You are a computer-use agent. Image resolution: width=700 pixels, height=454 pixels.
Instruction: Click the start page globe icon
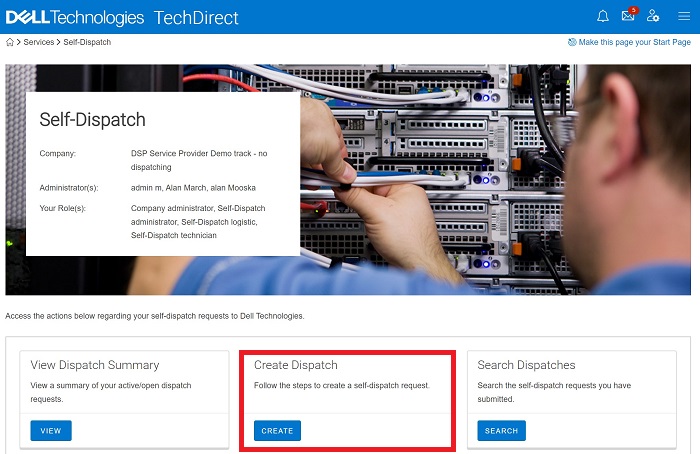point(571,42)
